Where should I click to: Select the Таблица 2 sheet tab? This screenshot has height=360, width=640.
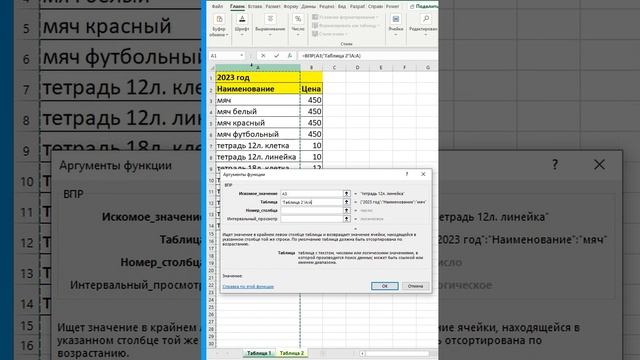tap(292, 353)
